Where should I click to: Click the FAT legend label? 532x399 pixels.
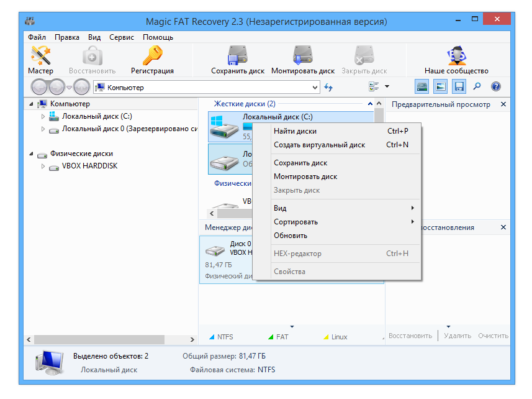(x=282, y=337)
